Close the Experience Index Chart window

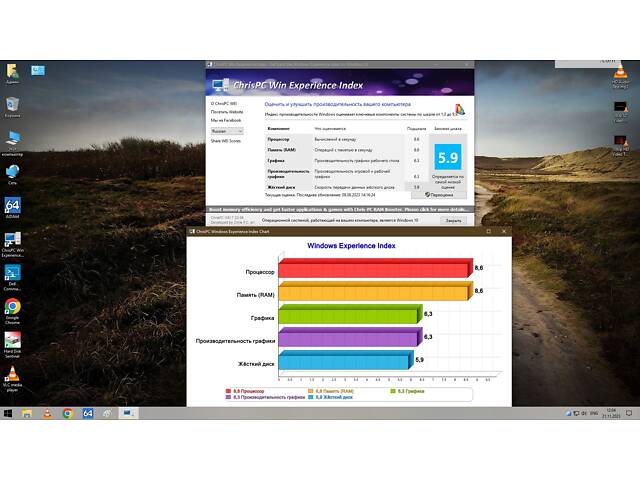pyautogui.click(x=504, y=231)
